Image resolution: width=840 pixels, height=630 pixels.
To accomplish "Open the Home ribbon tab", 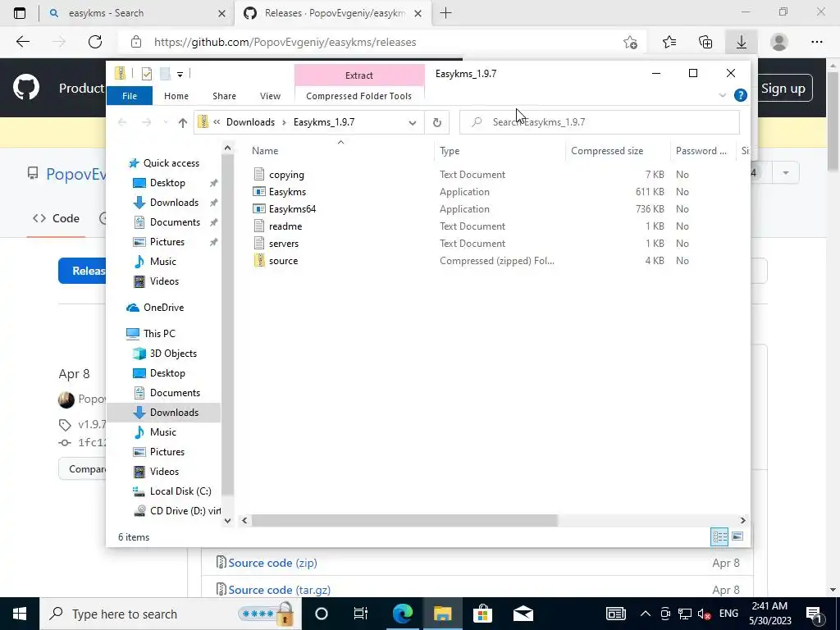I will [x=176, y=96].
